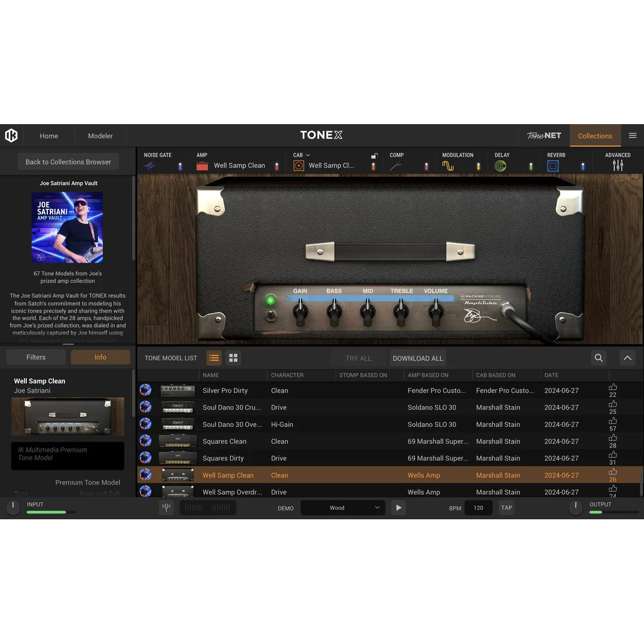Open the hamburger main menu

pos(632,136)
